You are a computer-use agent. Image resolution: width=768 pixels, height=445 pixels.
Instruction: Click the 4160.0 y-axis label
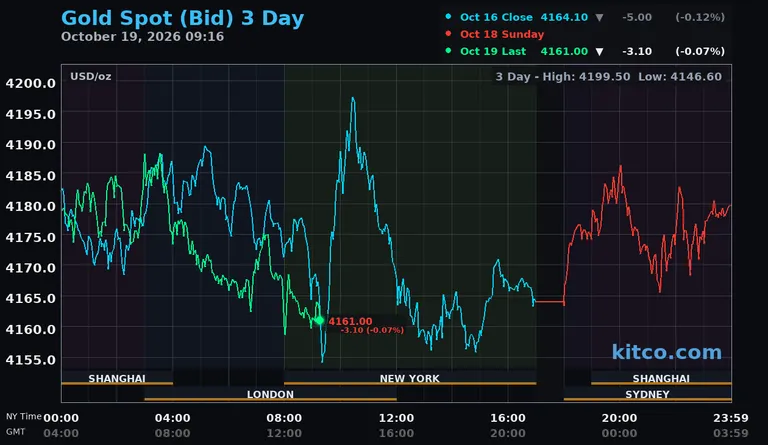[x=30, y=329]
